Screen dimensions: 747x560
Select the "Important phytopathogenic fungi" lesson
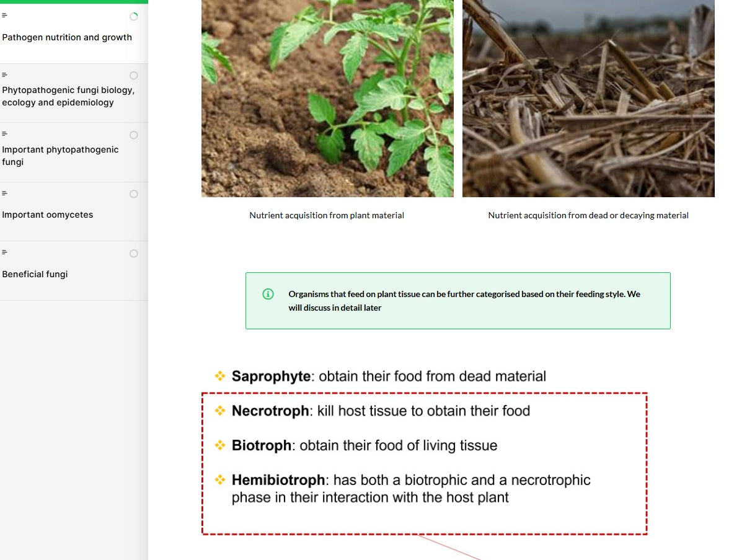pyautogui.click(x=60, y=155)
